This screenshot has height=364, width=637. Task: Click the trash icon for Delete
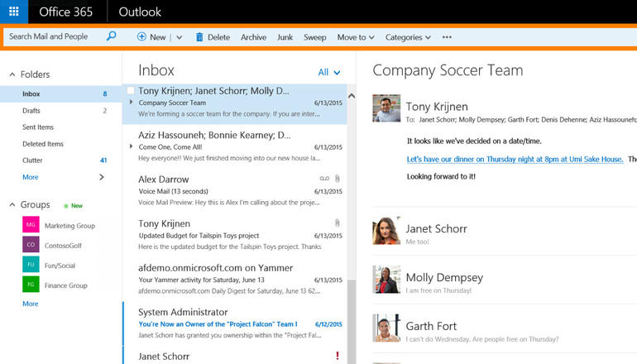(200, 37)
